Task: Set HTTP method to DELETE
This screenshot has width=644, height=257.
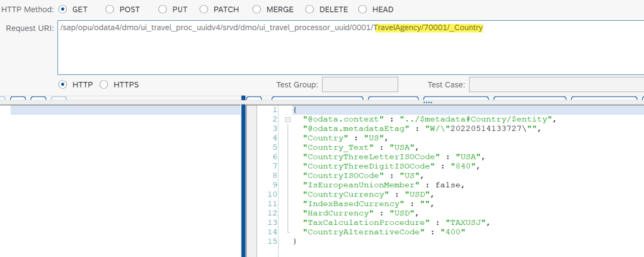Action: (x=310, y=9)
